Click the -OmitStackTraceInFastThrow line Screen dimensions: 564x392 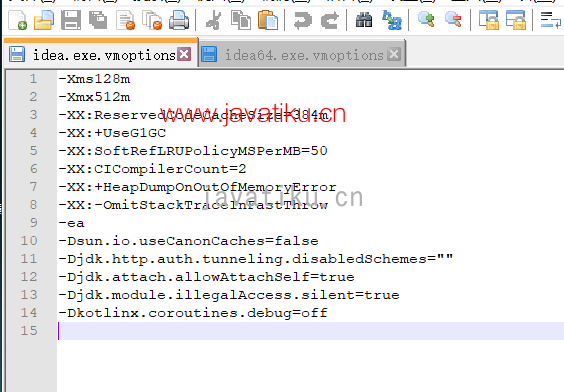[193, 205]
